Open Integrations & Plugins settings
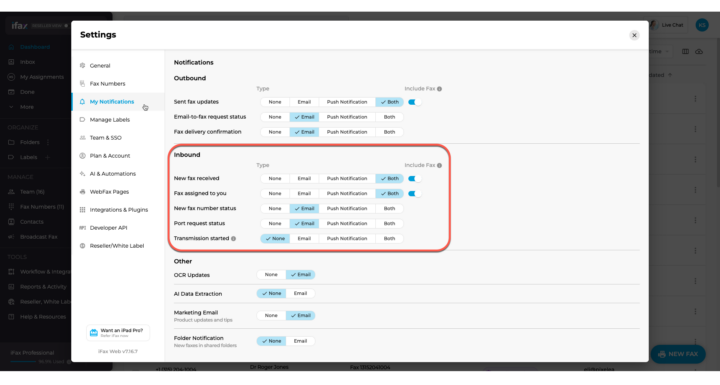 (x=118, y=209)
